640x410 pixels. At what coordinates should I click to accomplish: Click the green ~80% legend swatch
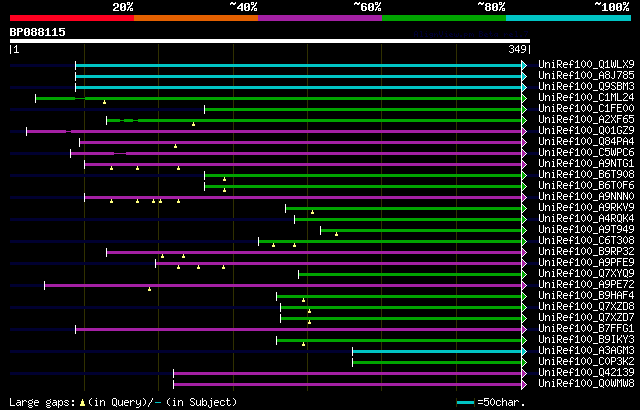coord(444,18)
